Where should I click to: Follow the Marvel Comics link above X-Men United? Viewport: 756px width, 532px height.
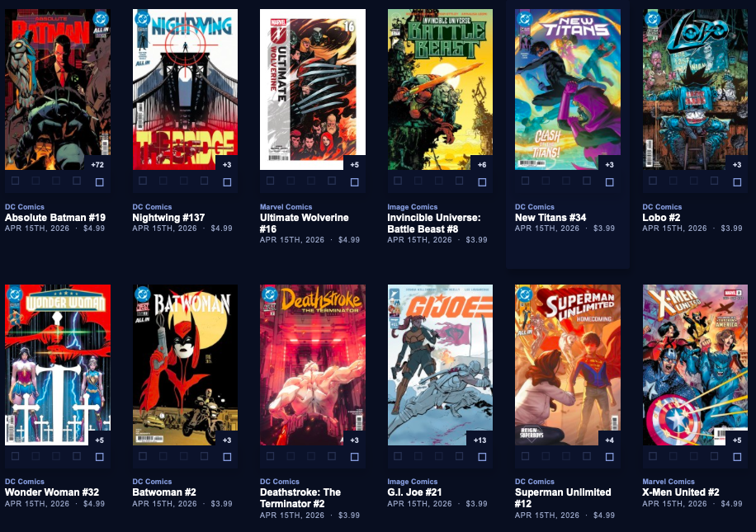669,482
